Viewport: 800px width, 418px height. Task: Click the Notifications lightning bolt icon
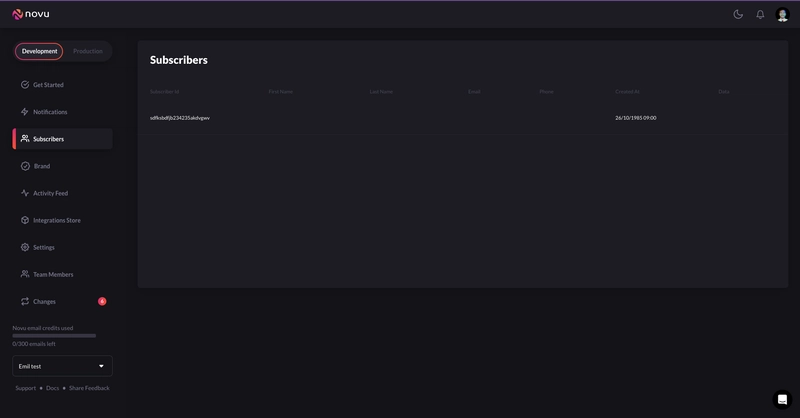(25, 112)
